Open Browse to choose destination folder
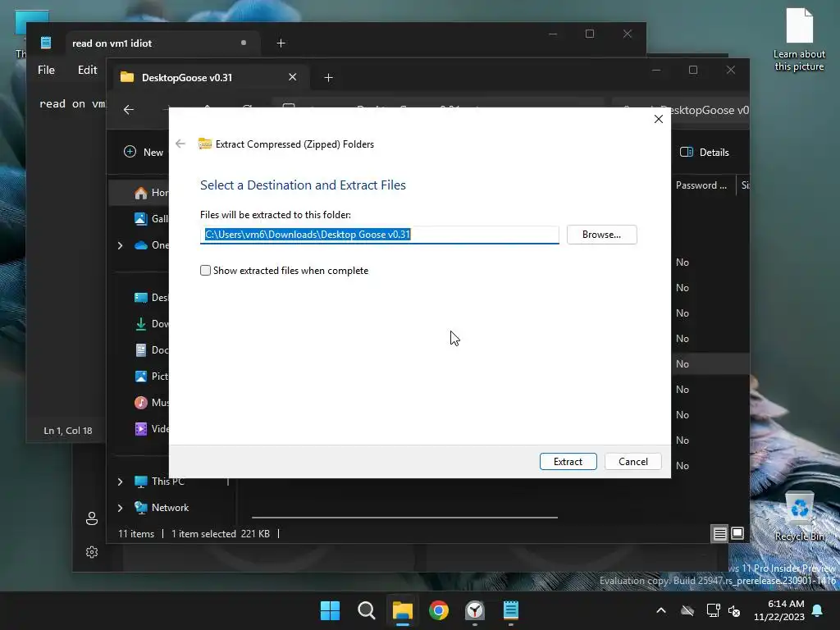 point(601,235)
